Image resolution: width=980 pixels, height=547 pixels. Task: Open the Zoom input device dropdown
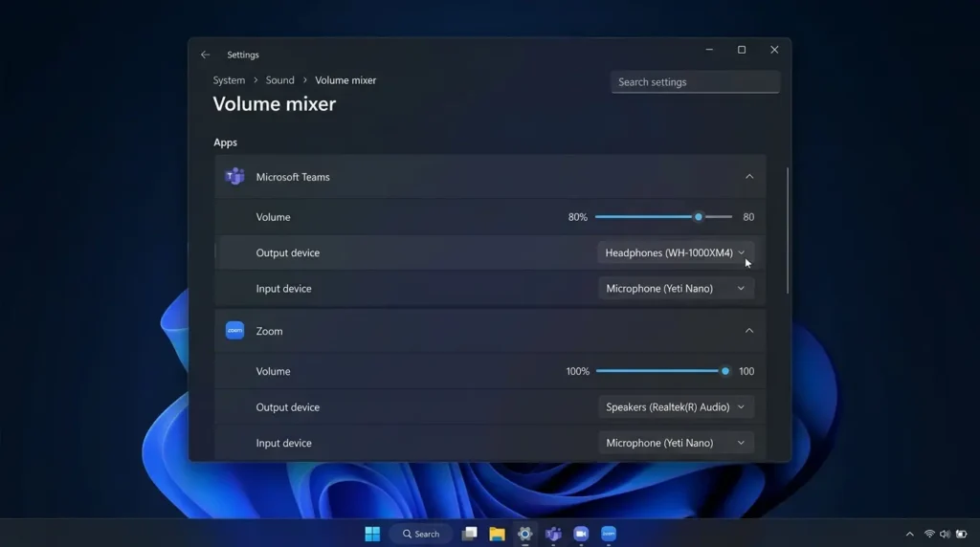[676, 443]
